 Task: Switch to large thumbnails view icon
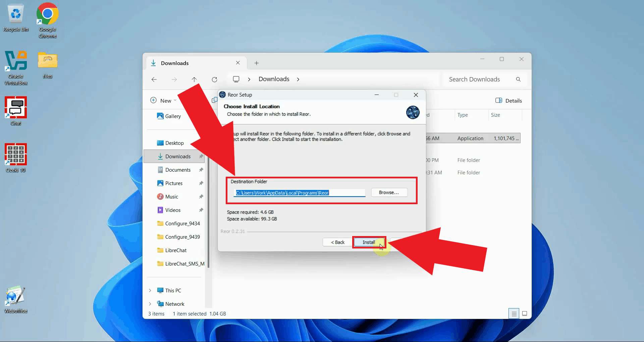525,313
